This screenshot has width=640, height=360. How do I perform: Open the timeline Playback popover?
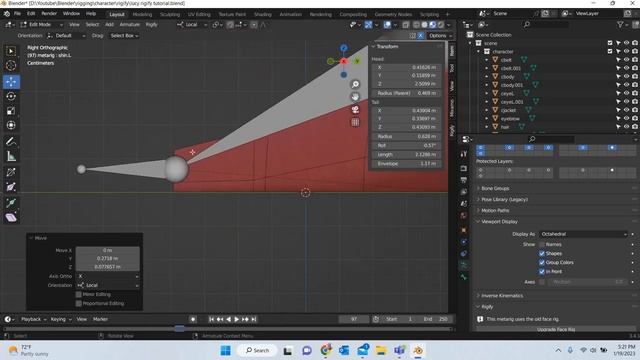33,319
